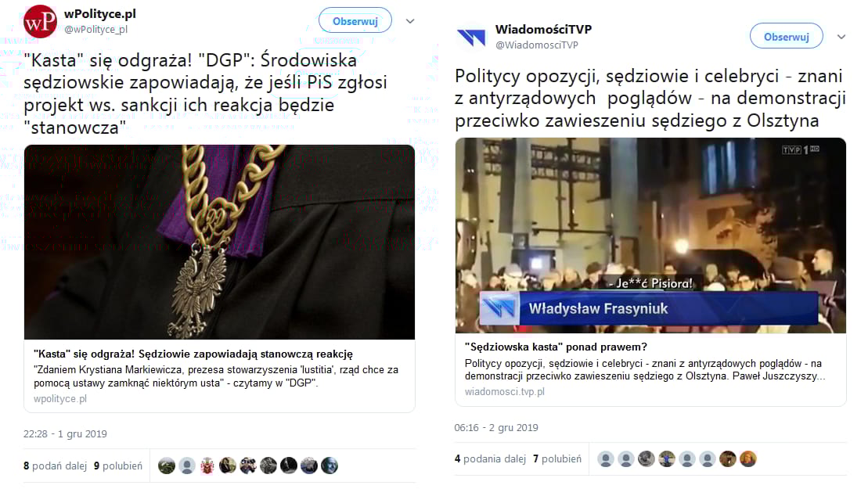Image resolution: width=868 pixels, height=489 pixels.
Task: Open the 06:16 - 2 gru 2019 timestamp
Action: pos(496,428)
